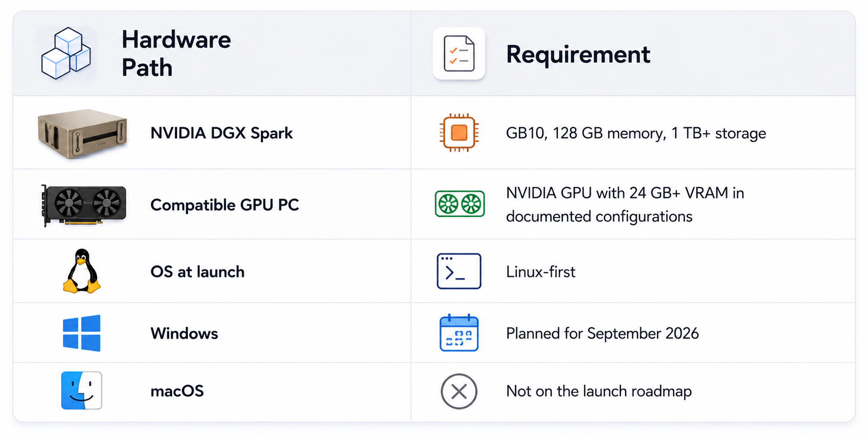Screen dimensions: 868x434
Task: Click the orange chip processor icon
Action: click(x=459, y=133)
